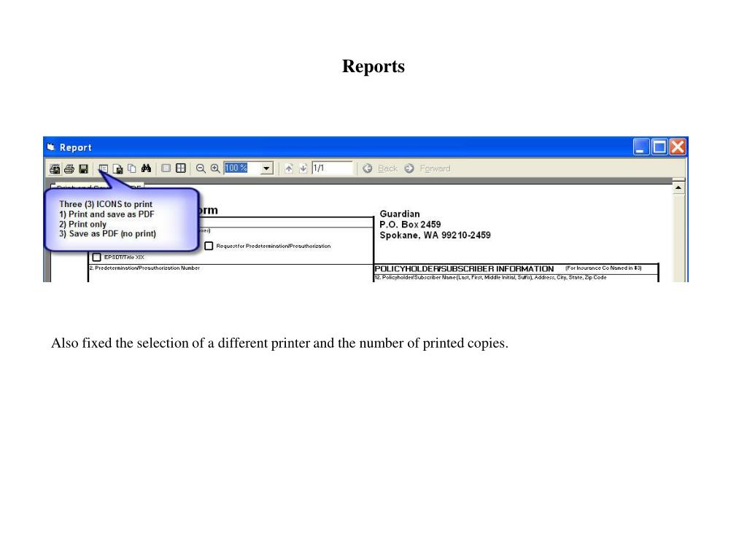Image resolution: width=747 pixels, height=560 pixels.
Task: Click the P.O. Box 2459 address line
Action: (x=410, y=225)
